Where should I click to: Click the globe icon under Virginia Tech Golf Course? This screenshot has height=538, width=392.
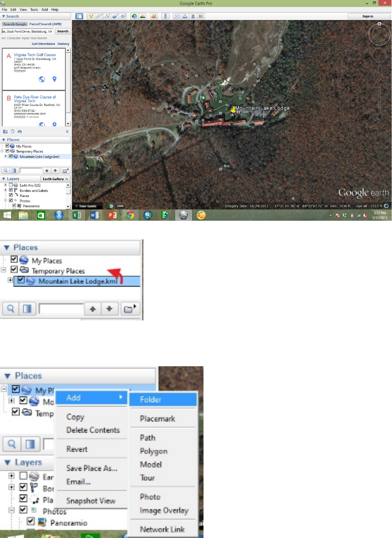tap(42, 79)
